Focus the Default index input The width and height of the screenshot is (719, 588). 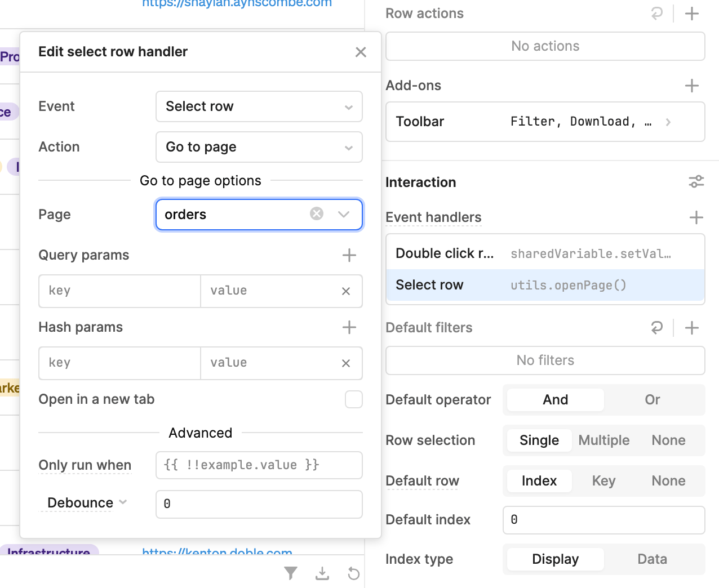coord(604,520)
